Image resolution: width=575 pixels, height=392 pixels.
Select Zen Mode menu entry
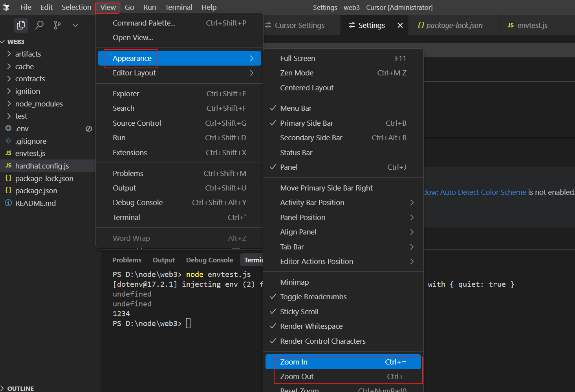[x=343, y=73]
